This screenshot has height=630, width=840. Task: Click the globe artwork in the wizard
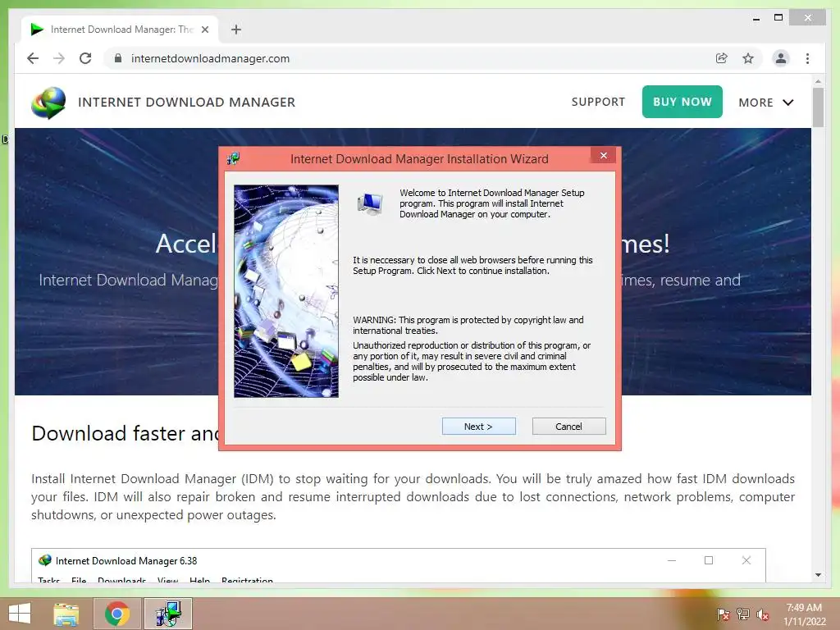(x=286, y=291)
